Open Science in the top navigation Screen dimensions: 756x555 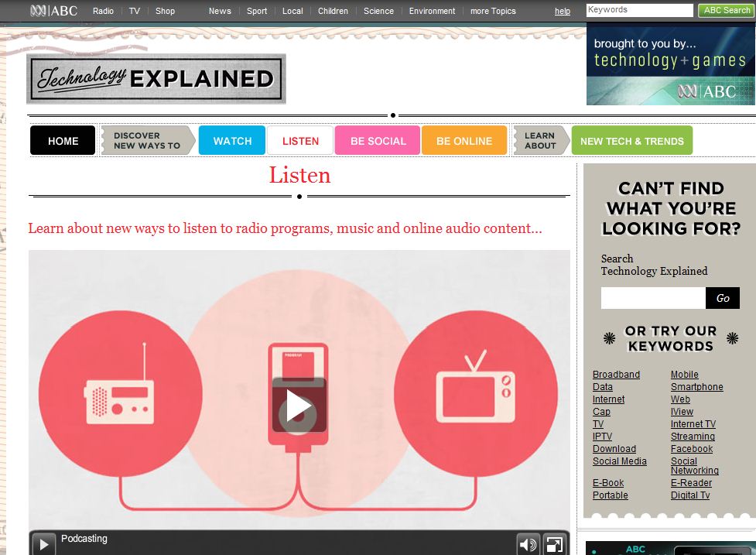378,11
